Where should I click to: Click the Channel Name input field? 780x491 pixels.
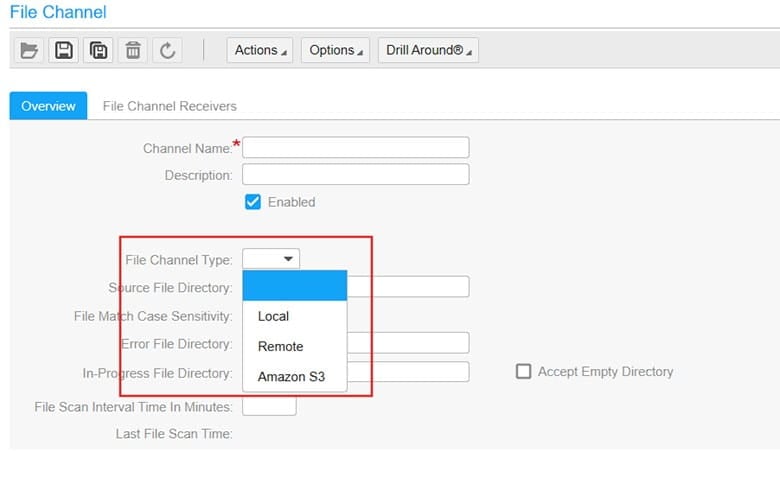coord(355,147)
